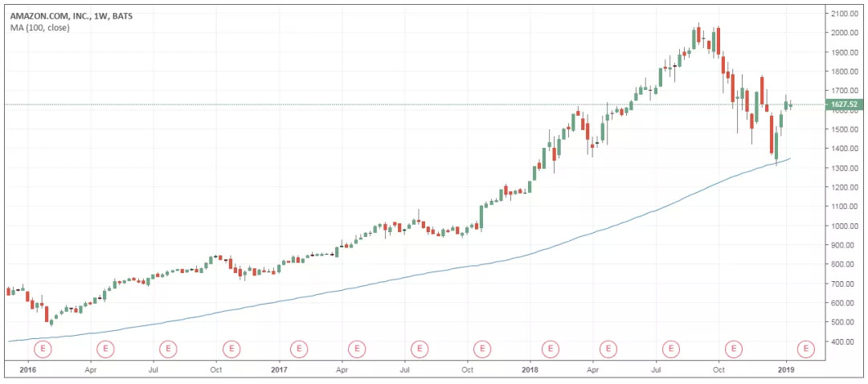Click the current price label 1627.52
868x384 pixels.
click(844, 104)
